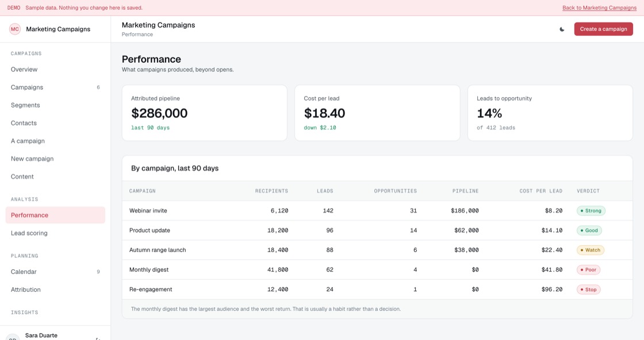Click Calendar count badge 9

(x=98, y=272)
